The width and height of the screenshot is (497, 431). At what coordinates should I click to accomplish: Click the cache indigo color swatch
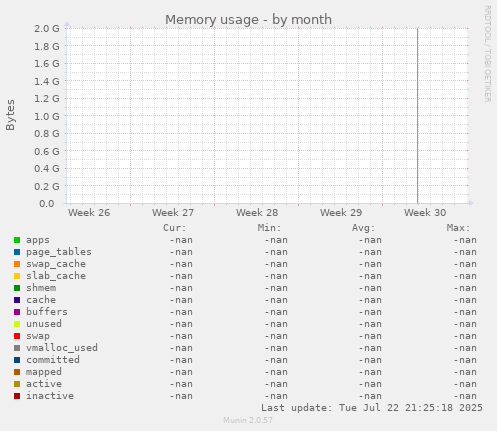(17, 300)
